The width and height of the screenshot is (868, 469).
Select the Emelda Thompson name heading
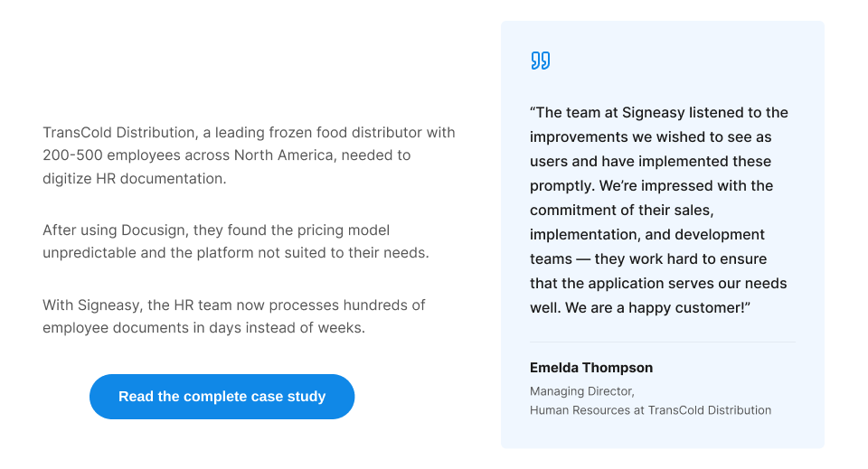click(x=591, y=368)
